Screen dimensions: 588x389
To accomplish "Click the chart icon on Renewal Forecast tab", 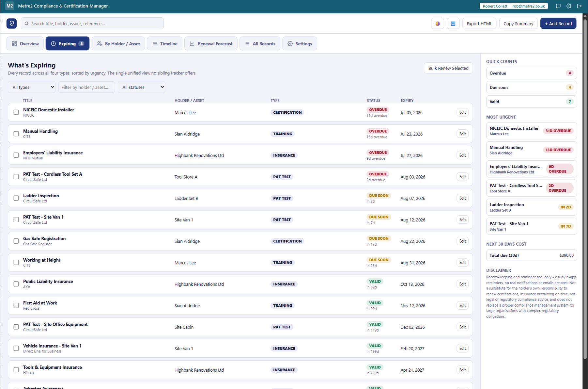I will [192, 43].
